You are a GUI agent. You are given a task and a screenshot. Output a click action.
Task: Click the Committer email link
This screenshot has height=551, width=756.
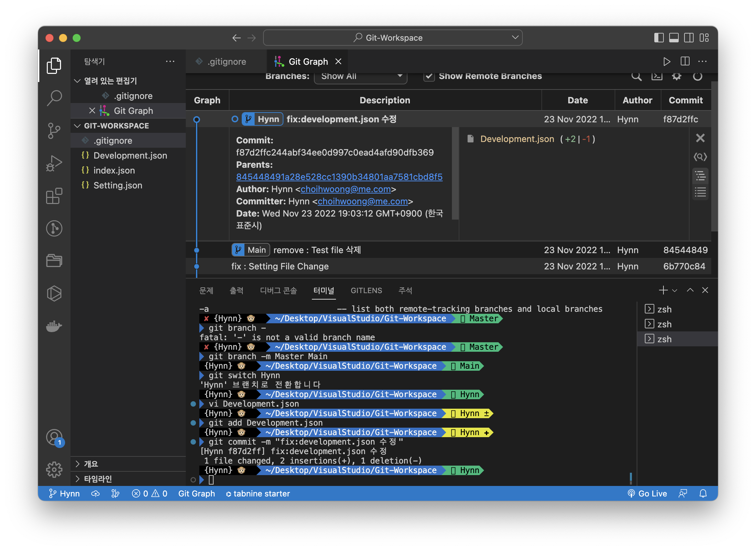point(362,201)
